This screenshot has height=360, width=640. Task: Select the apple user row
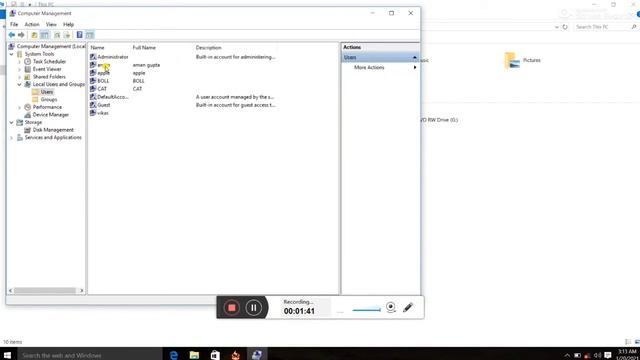point(103,73)
